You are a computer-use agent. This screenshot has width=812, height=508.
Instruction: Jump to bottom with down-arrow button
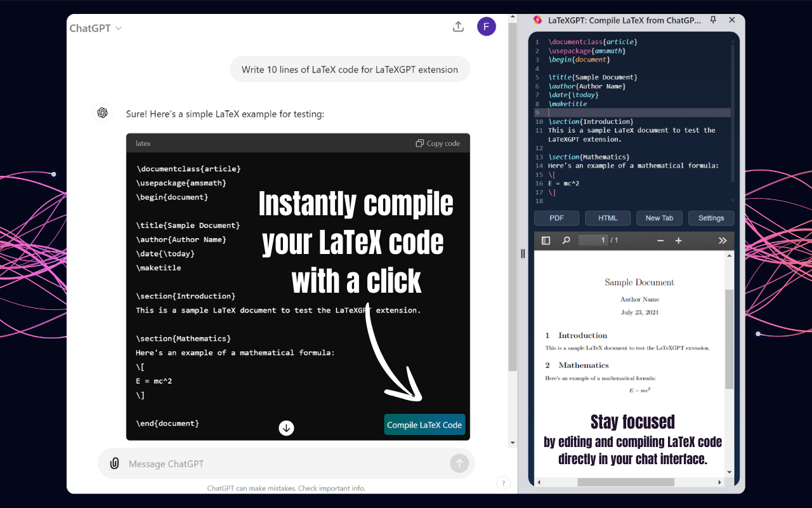click(286, 428)
